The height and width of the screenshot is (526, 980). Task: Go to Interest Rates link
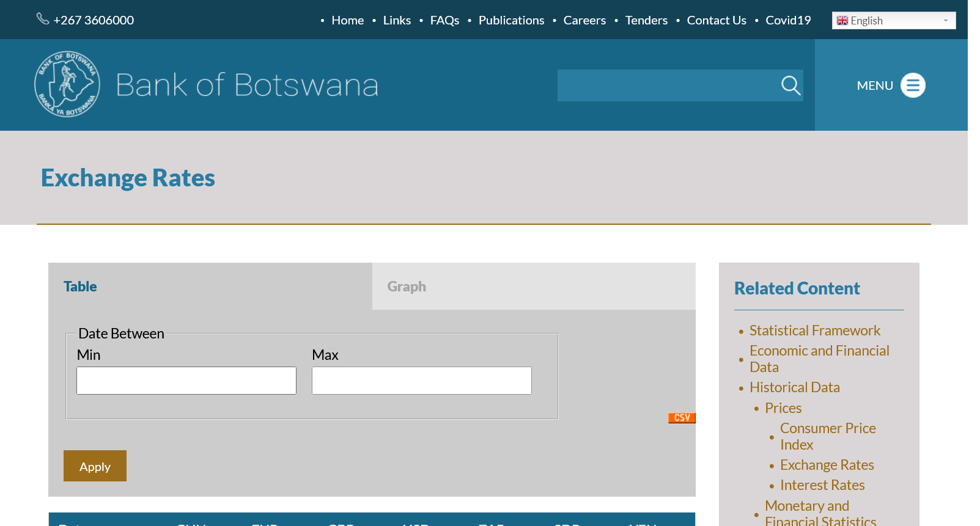(x=822, y=485)
